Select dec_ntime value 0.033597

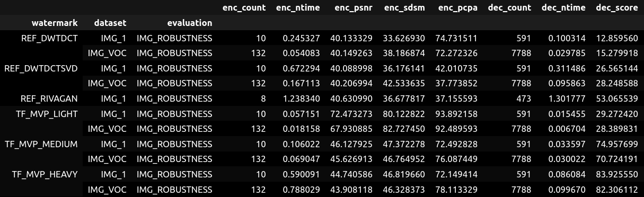567,144
